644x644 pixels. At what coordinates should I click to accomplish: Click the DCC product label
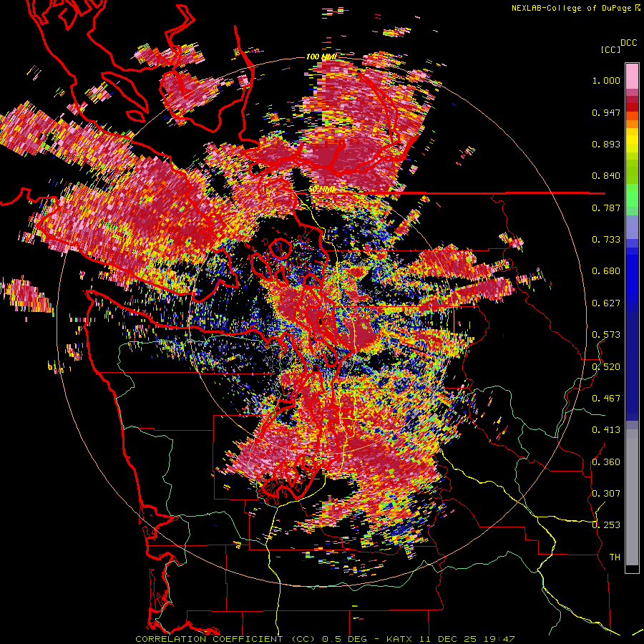[629, 43]
